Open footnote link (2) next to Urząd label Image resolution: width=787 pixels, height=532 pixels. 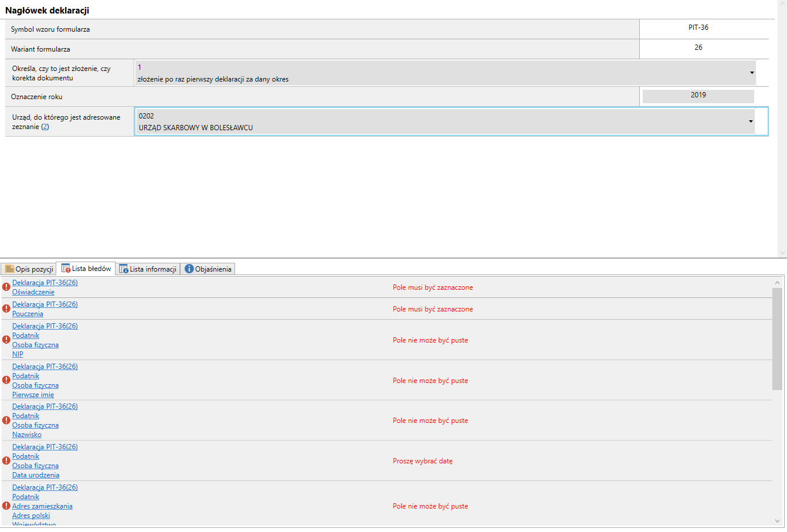pyautogui.click(x=45, y=127)
